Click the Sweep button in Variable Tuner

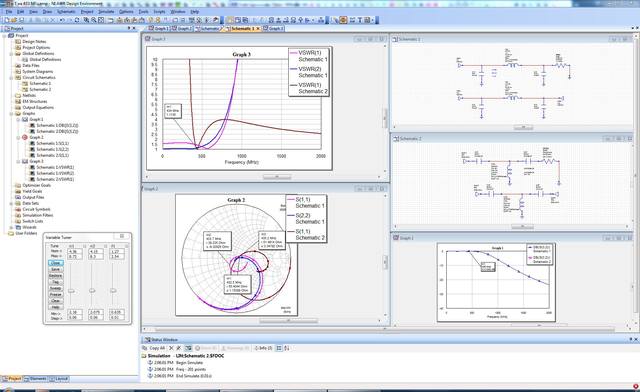tap(56, 288)
